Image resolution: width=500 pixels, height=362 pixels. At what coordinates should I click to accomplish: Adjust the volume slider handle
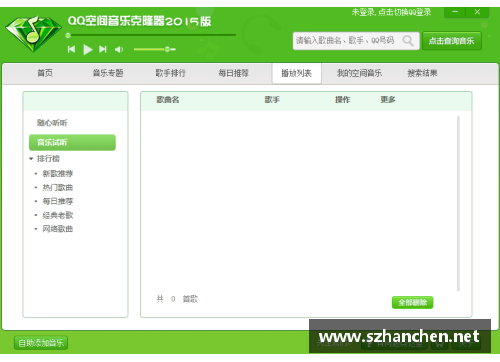(167, 49)
